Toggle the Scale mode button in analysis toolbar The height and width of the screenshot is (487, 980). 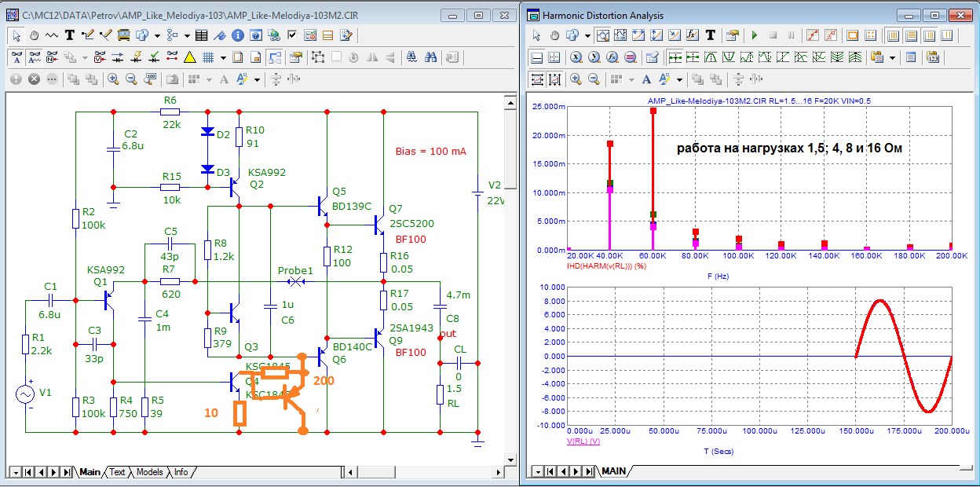(603, 35)
